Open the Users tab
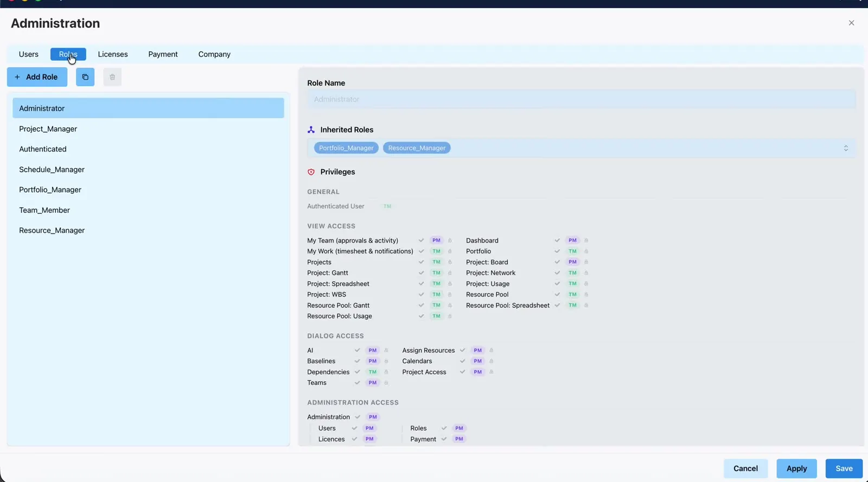The width and height of the screenshot is (868, 482). (x=29, y=54)
